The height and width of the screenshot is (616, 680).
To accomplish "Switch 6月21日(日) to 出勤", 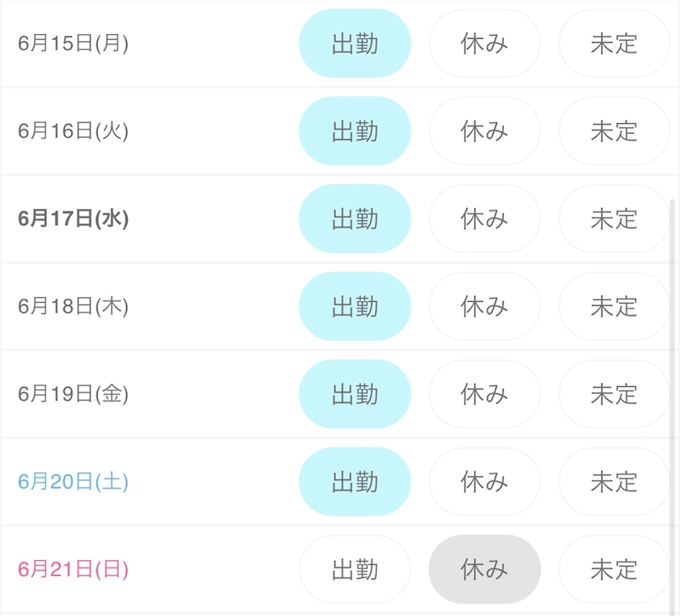I will click(355, 569).
